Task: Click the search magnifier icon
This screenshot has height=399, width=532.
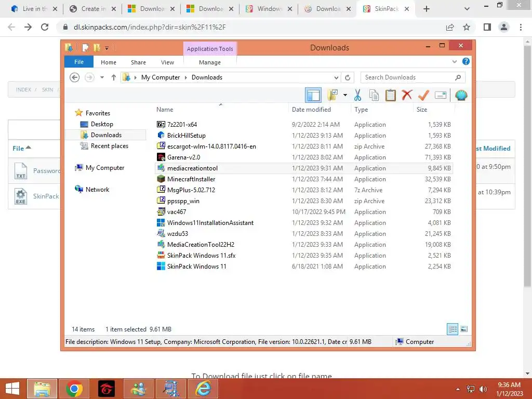Action: point(458,77)
